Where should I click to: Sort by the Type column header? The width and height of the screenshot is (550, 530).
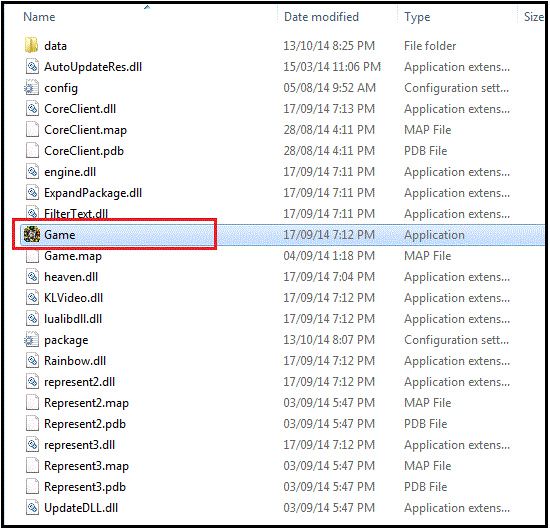(x=417, y=17)
